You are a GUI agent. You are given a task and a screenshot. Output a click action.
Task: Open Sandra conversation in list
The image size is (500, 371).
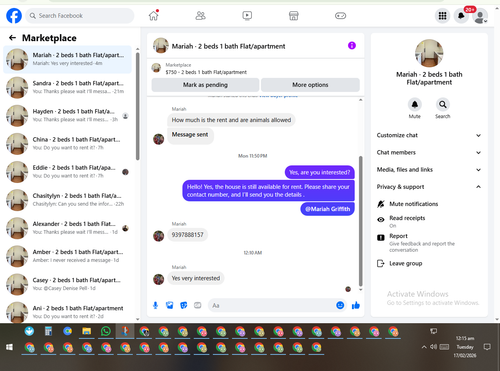(x=67, y=87)
